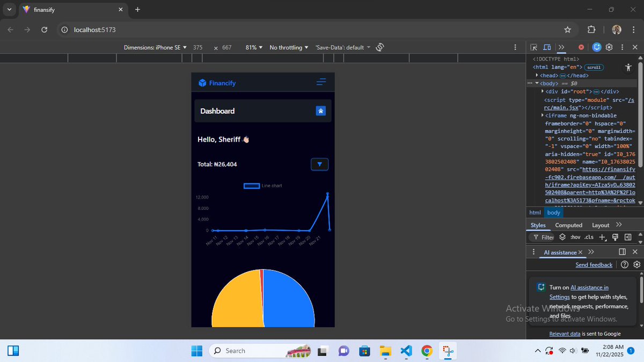
Task: Click the accessibility figure button in Elements panel
Action: pos(628,68)
